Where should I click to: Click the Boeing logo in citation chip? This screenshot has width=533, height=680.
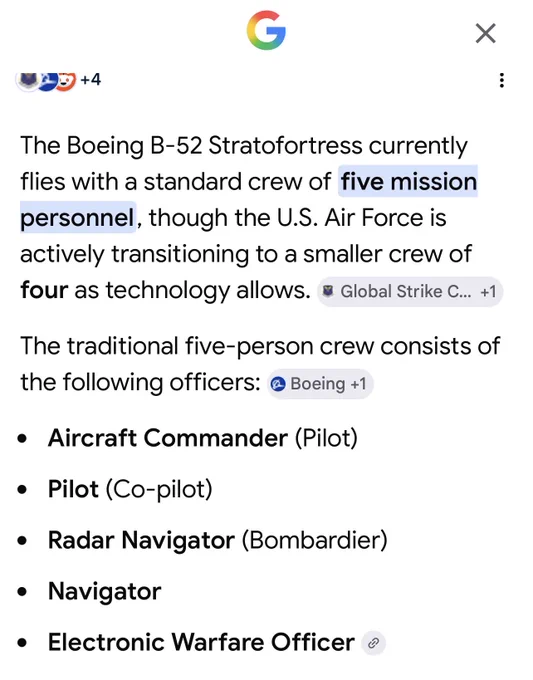coord(278,384)
